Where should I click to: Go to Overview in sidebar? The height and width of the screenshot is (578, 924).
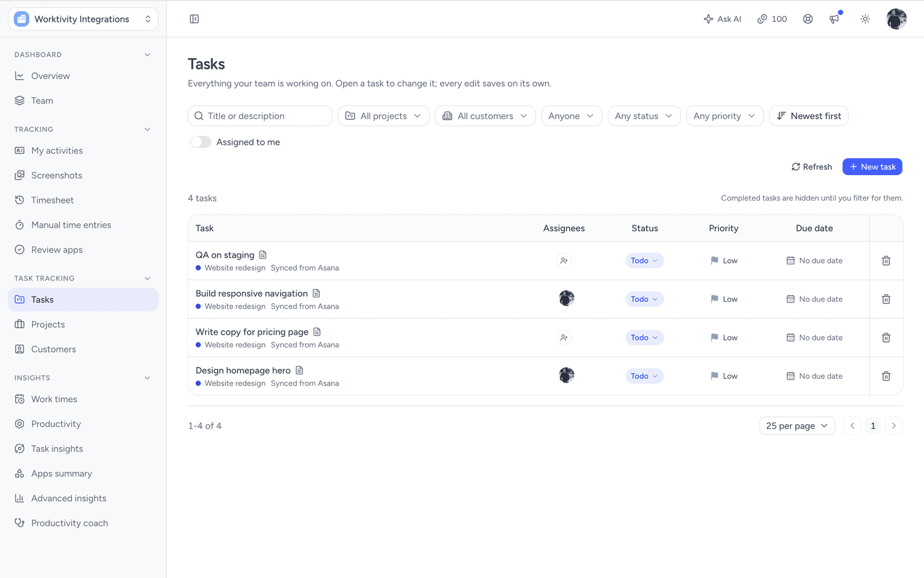[83, 76]
